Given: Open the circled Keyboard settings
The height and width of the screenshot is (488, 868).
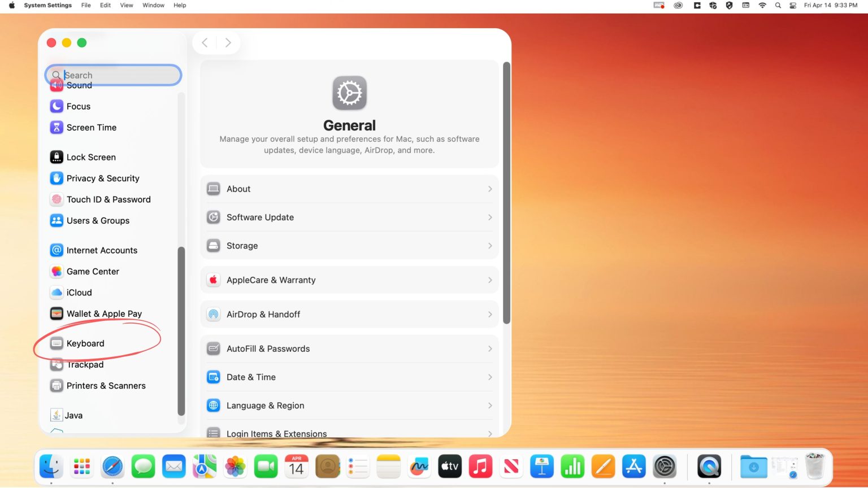Looking at the screenshot, I should 85,343.
